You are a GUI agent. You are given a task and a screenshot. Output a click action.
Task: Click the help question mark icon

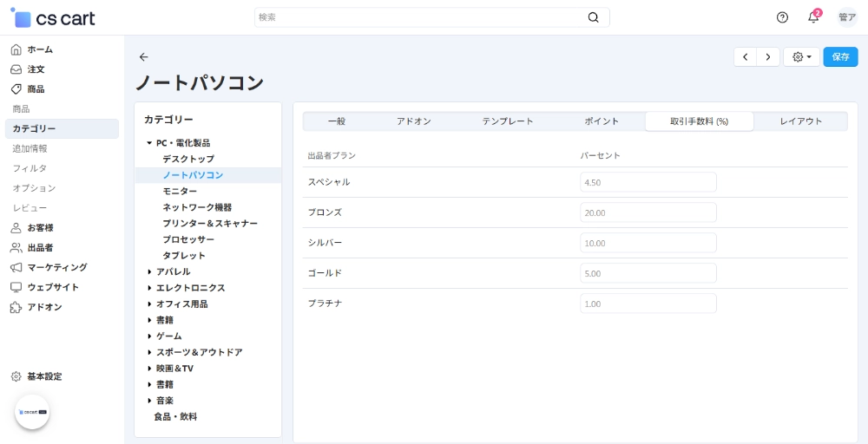point(782,17)
